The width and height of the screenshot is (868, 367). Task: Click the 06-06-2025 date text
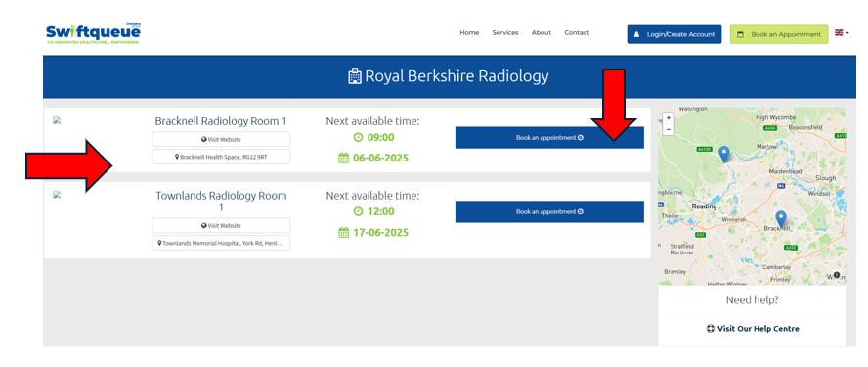381,158
